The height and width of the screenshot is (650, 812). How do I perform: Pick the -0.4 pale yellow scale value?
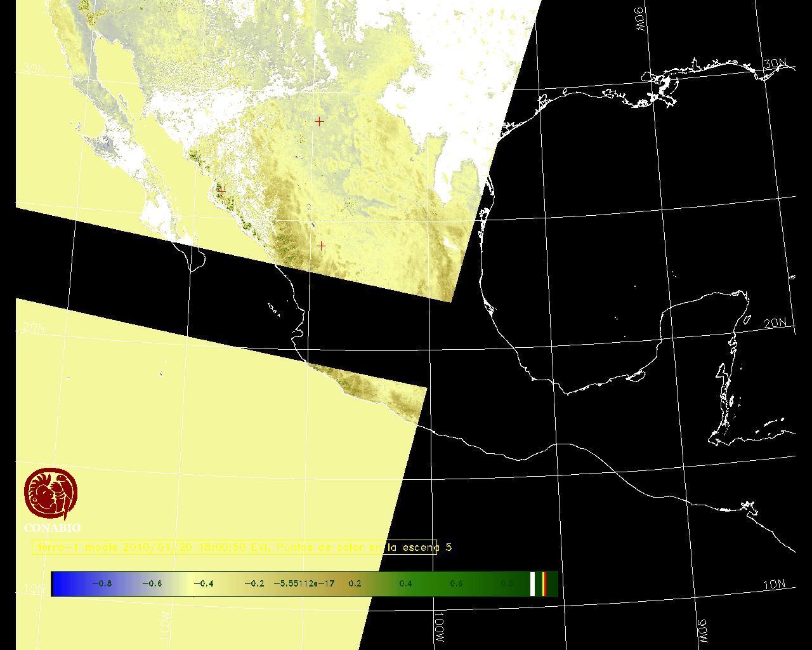(x=203, y=583)
